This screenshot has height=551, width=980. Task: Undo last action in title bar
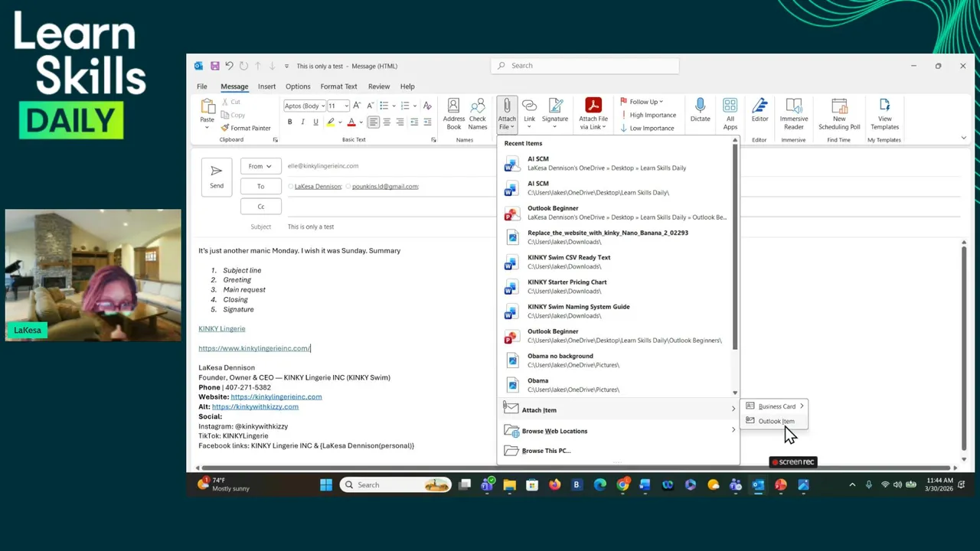[229, 66]
